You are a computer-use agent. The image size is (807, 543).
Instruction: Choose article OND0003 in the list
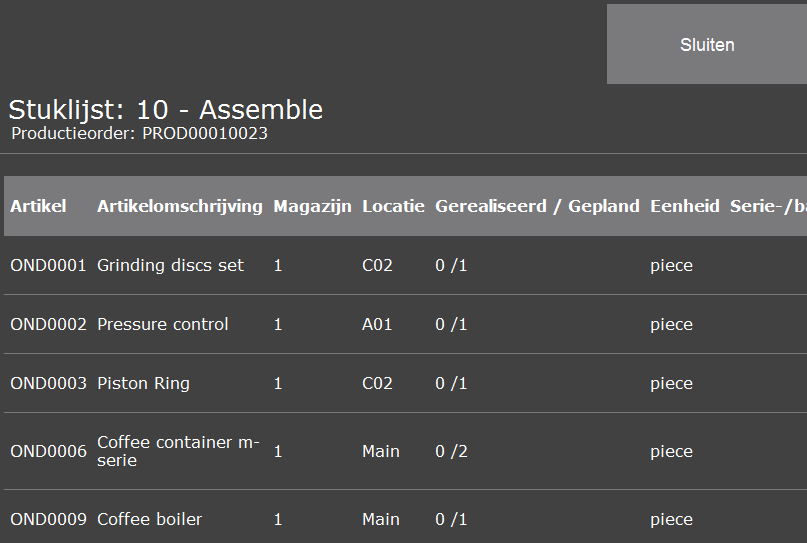coord(405,383)
